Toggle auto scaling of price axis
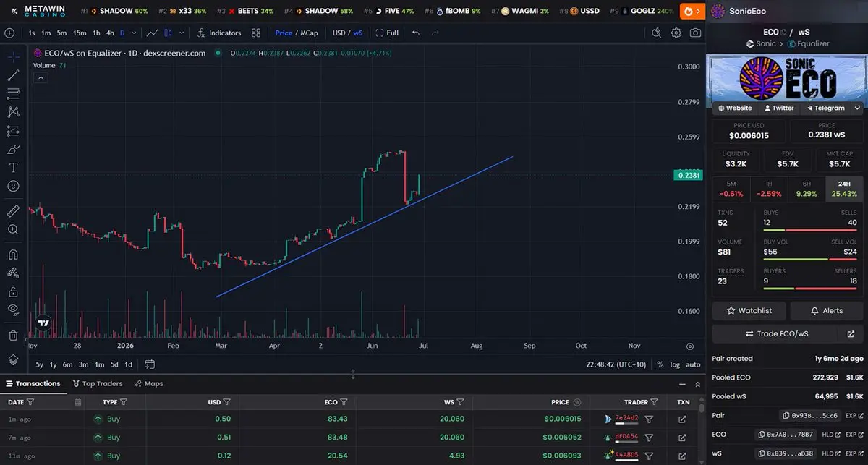The height and width of the screenshot is (465, 868). click(693, 364)
